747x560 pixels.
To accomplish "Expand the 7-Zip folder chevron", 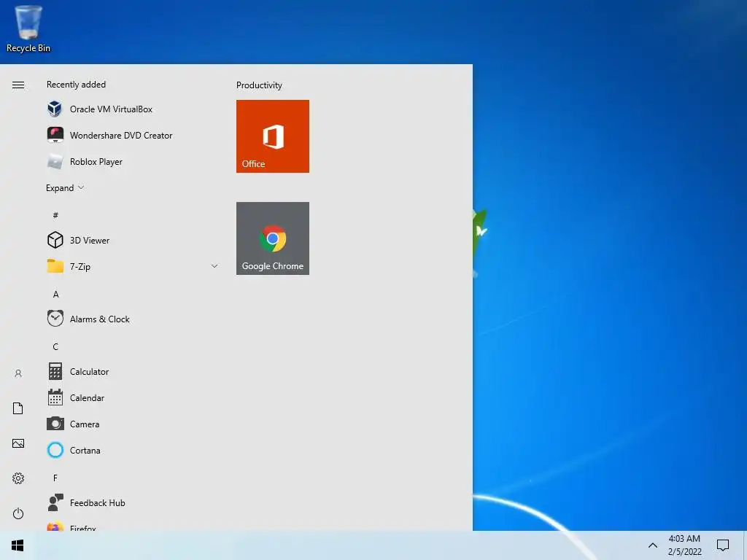I will click(214, 266).
